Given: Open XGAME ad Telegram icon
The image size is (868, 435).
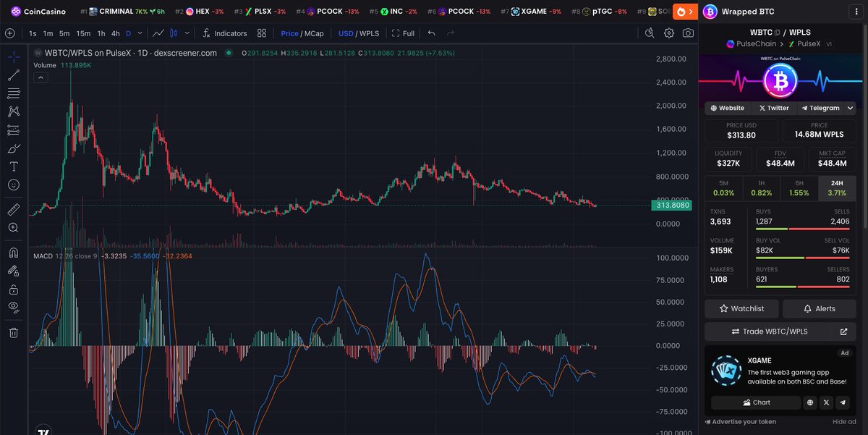Looking at the screenshot, I should point(843,402).
